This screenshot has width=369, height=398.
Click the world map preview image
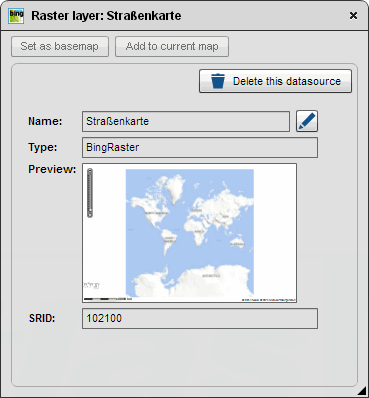coord(190,233)
